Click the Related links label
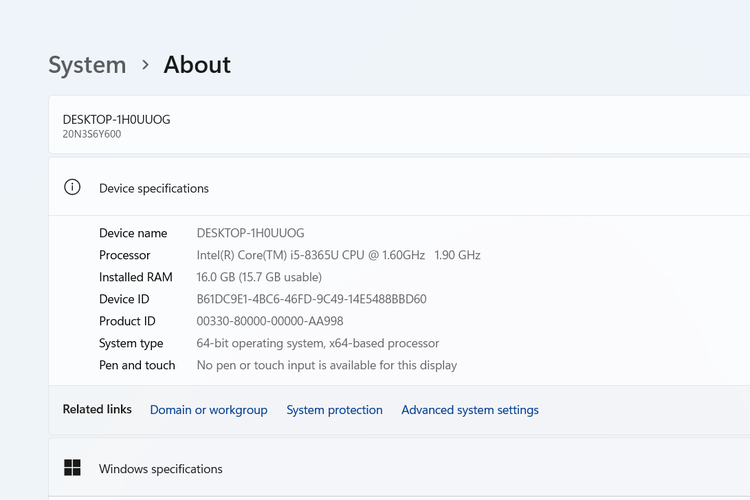Screen dimensions: 750x500 pos(97,410)
